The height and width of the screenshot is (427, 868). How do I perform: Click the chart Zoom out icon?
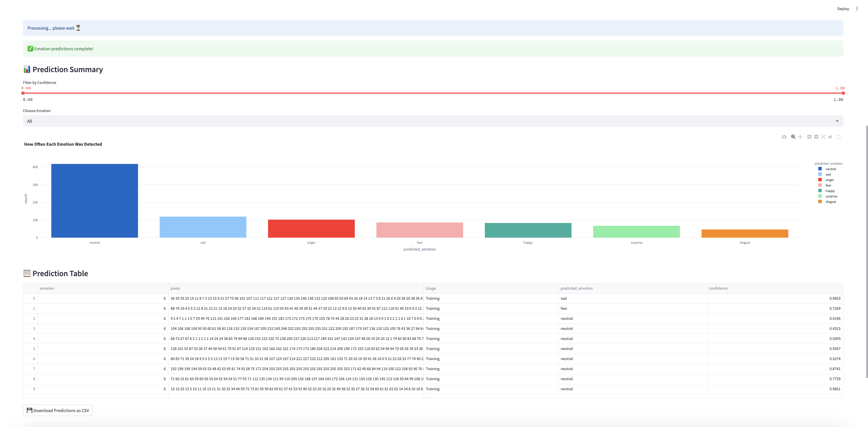816,137
